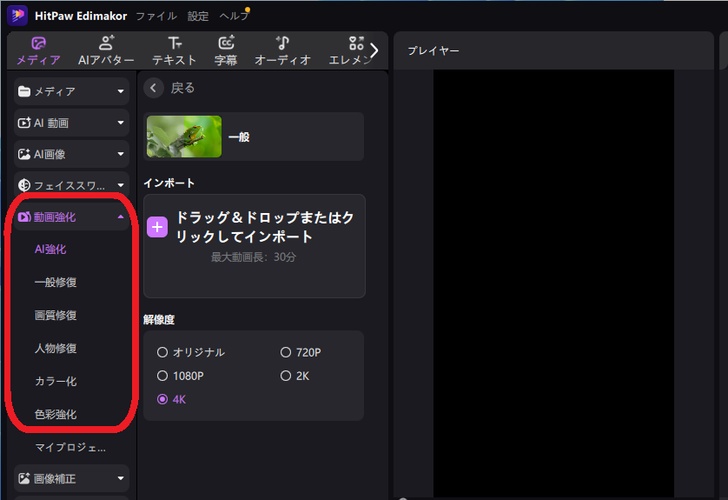Image resolution: width=728 pixels, height=500 pixels.
Task: Select AI強化 in sidebar
Action: pos(51,249)
